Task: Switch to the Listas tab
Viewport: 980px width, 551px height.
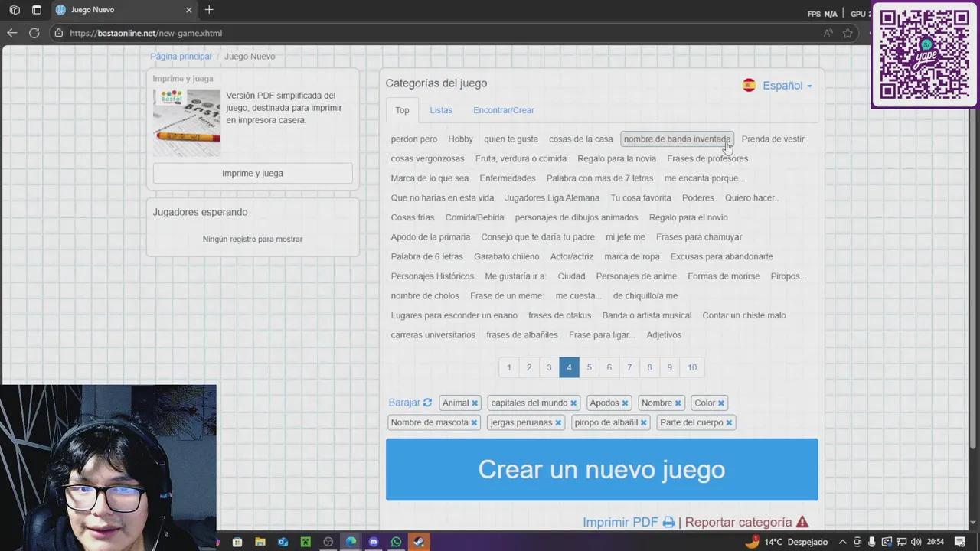Action: pyautogui.click(x=441, y=110)
